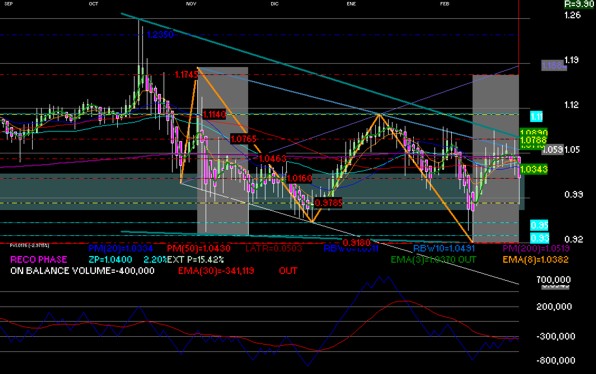Click the PM(50)=1.0430 indicator readout
This screenshot has width=596, height=374.
tap(198, 249)
